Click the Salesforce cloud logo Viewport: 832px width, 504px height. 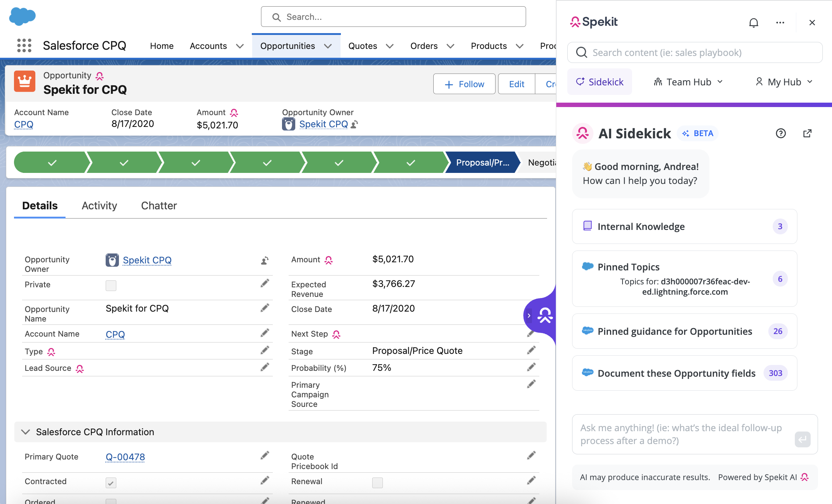click(x=22, y=17)
